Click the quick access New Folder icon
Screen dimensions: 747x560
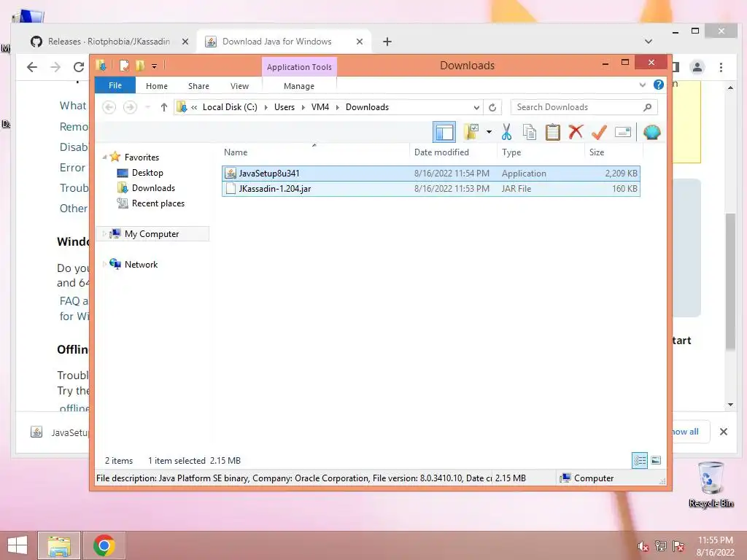pyautogui.click(x=140, y=65)
